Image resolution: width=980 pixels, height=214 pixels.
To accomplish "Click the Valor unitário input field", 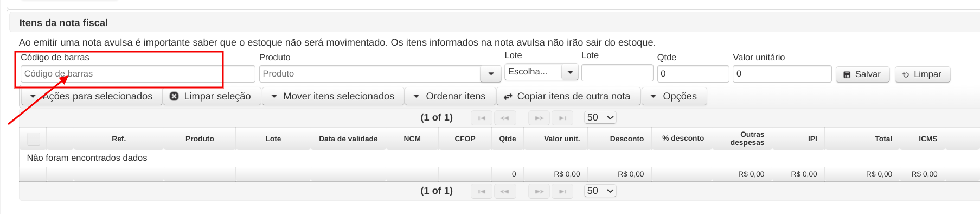I will (x=782, y=74).
